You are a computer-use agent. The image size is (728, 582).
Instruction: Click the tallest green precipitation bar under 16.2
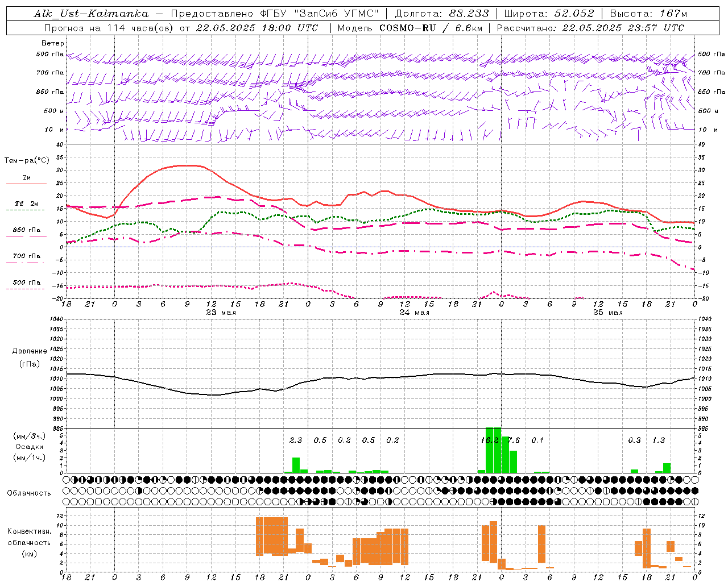tap(493, 450)
